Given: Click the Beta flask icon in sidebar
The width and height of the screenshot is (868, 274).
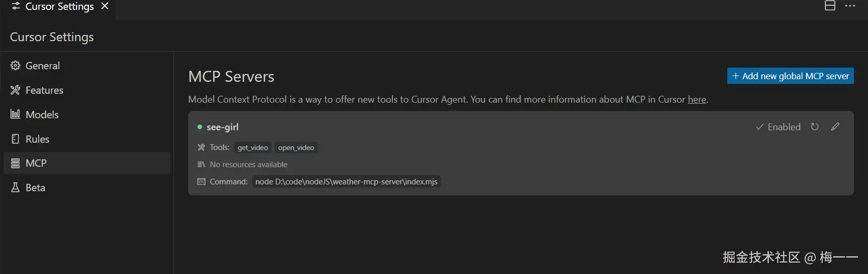Looking at the screenshot, I should [15, 188].
